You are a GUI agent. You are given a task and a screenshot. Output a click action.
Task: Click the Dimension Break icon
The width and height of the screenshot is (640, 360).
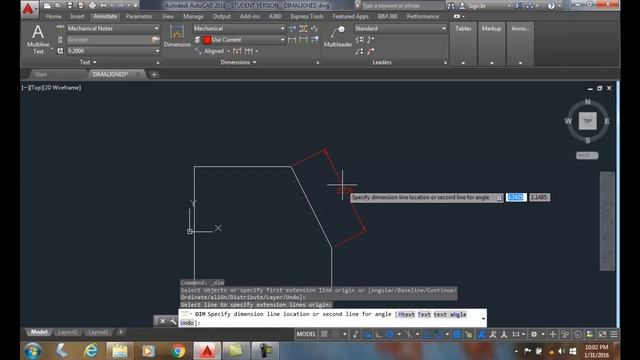pyautogui.click(x=292, y=29)
